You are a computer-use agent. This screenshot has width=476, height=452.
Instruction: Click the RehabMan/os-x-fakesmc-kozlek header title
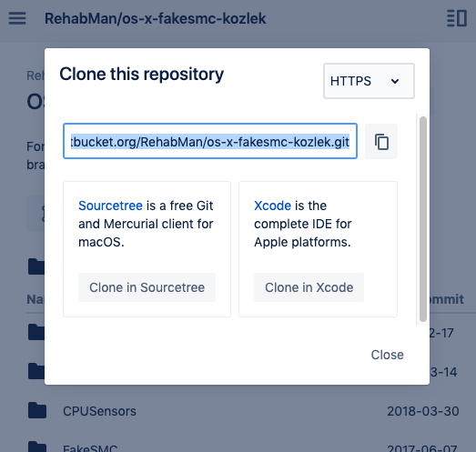pyautogui.click(x=155, y=18)
